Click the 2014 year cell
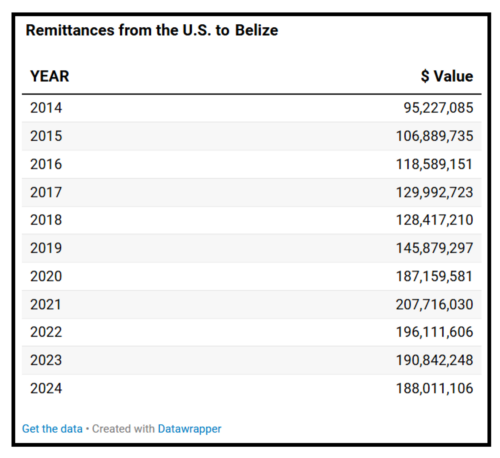This screenshot has width=500, height=458. (46, 108)
